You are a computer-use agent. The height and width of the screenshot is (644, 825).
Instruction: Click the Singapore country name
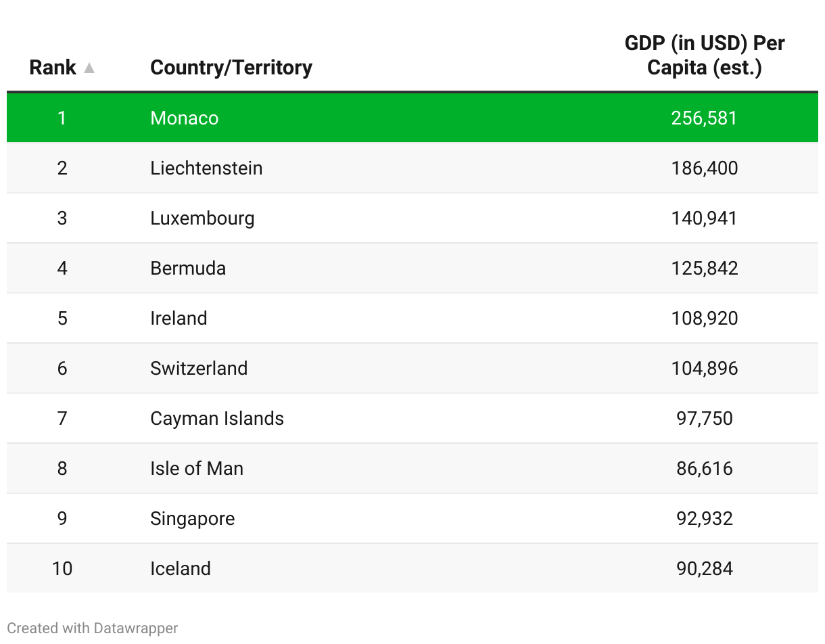coord(193,518)
